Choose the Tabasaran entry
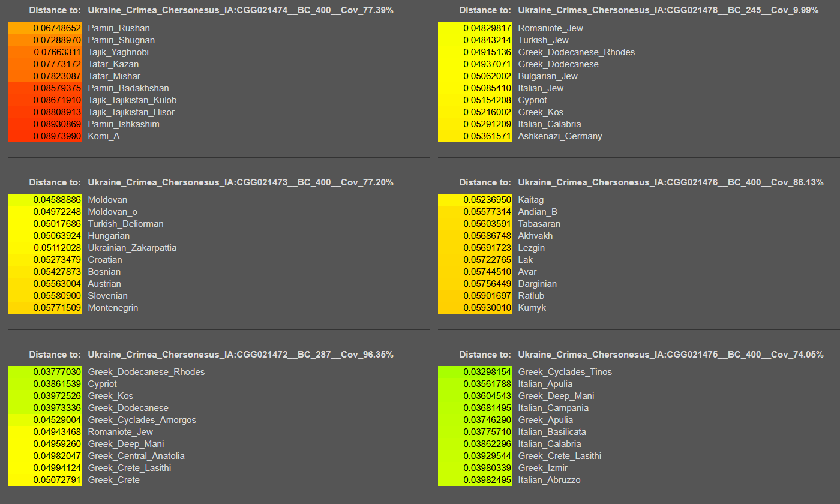840x504 pixels. pyautogui.click(x=539, y=224)
